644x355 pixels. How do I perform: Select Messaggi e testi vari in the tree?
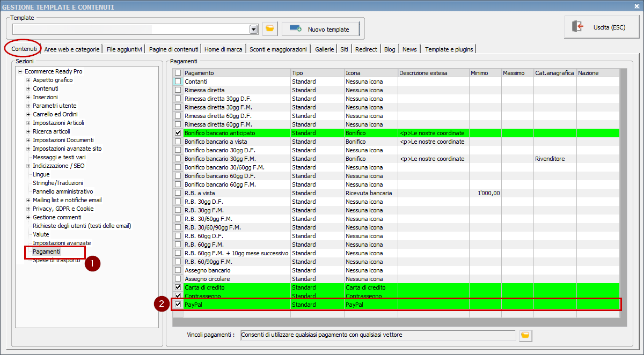click(x=59, y=157)
